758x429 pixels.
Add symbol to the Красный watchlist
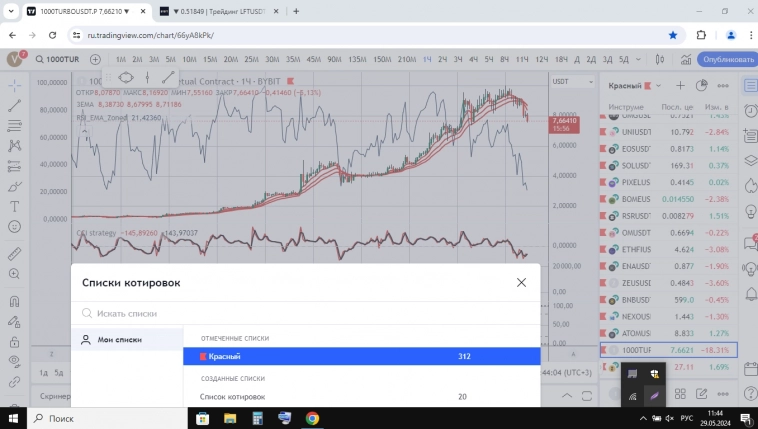(680, 85)
